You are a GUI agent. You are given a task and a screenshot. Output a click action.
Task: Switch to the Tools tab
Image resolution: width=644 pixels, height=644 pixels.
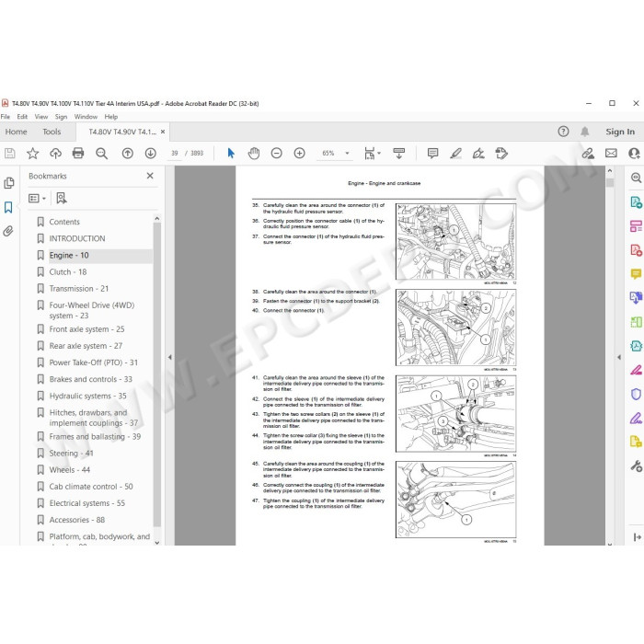tap(52, 132)
